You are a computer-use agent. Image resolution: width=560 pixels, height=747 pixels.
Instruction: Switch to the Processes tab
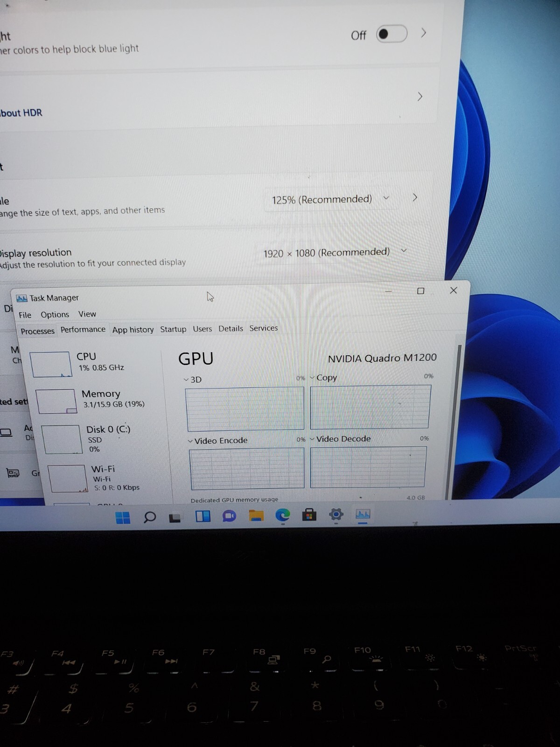pyautogui.click(x=37, y=331)
